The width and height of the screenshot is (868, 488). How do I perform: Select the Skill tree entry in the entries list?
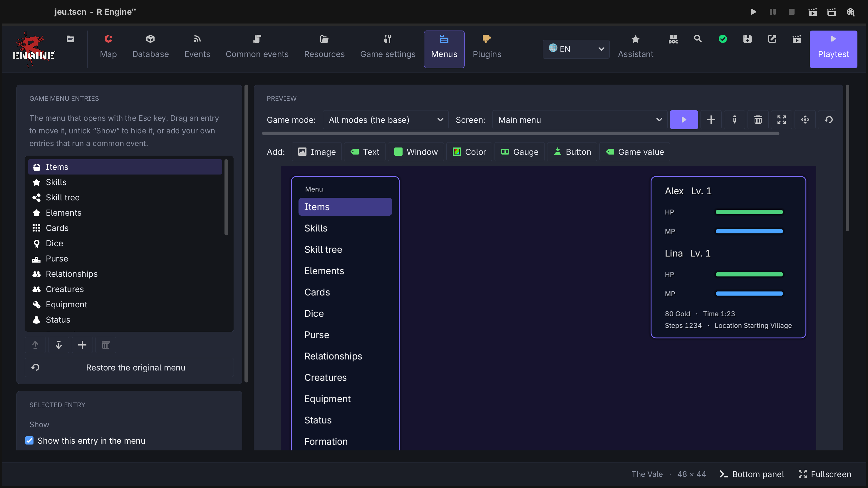tap(125, 197)
